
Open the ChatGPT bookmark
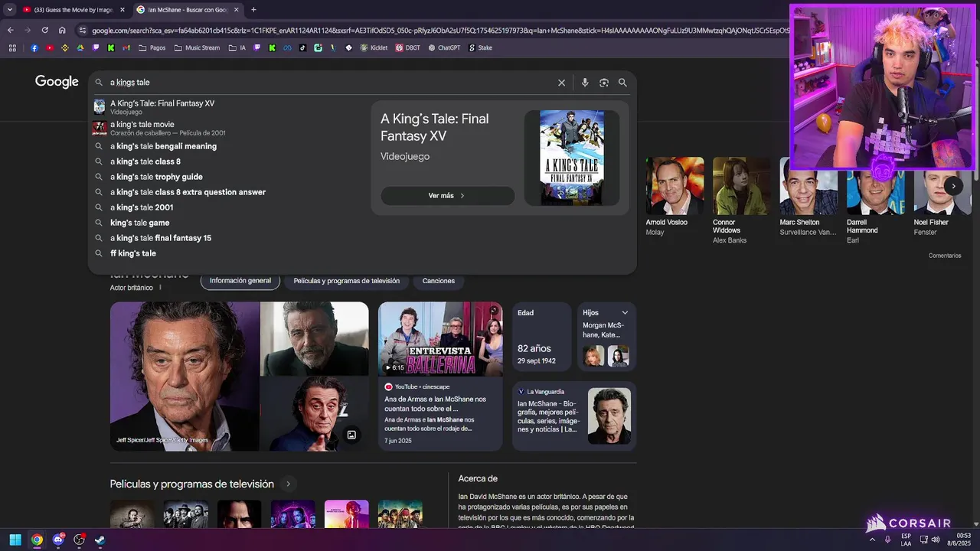tap(444, 47)
